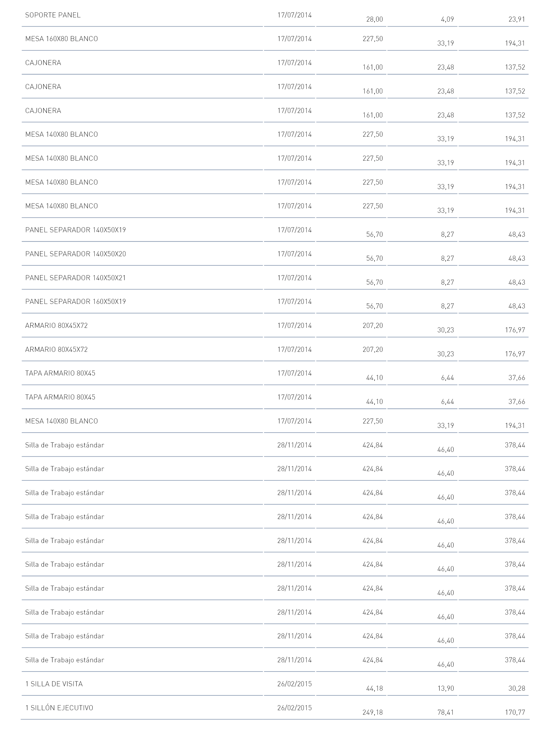Click the SOPORTE PANEL date 17/07/2014

click(x=294, y=15)
